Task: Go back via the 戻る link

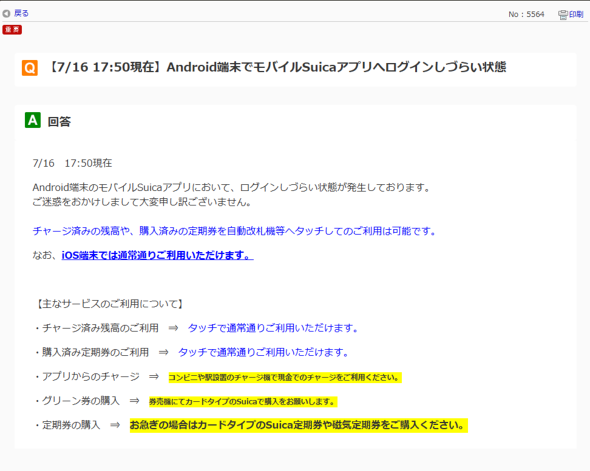Action: (x=21, y=14)
